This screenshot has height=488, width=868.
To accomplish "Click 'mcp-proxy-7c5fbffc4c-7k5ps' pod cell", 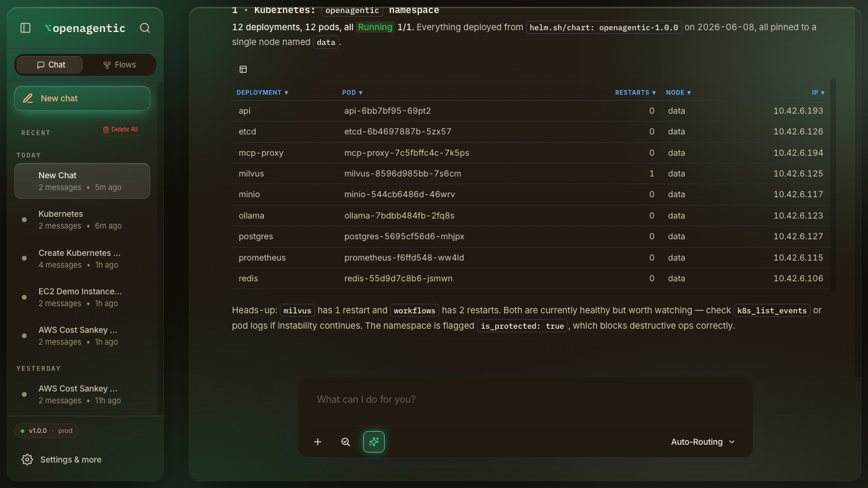I will pos(406,153).
